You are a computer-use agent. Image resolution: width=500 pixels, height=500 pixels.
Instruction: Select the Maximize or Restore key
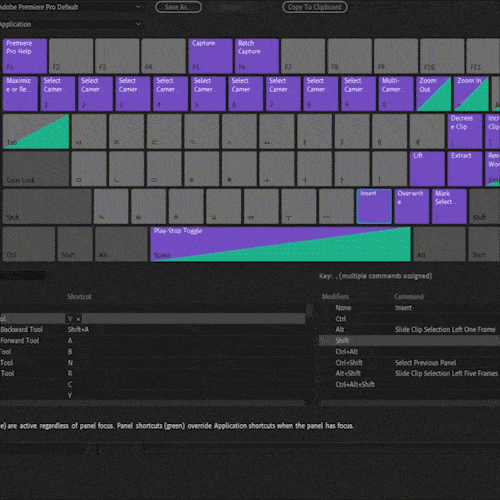[20, 94]
